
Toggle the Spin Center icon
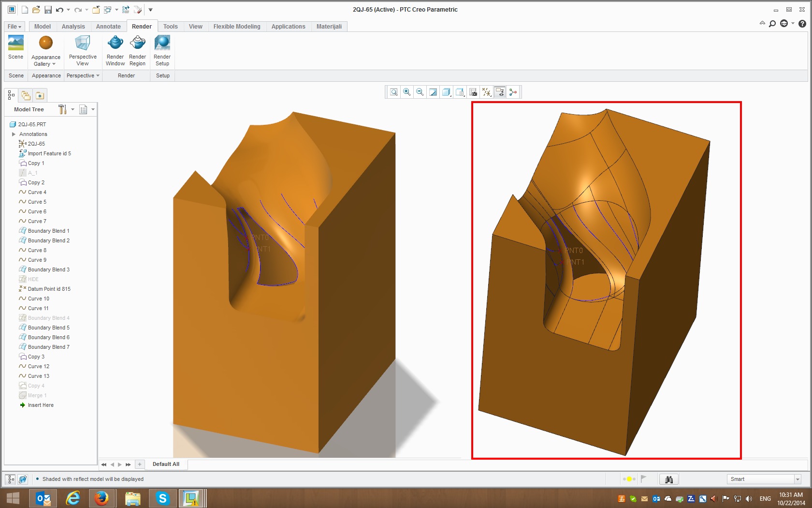tap(513, 92)
